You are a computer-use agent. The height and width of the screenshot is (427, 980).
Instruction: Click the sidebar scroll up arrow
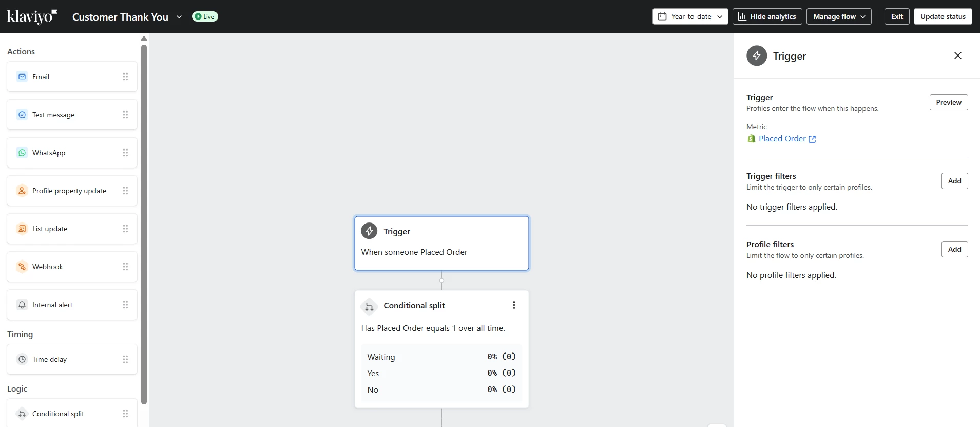click(x=144, y=39)
